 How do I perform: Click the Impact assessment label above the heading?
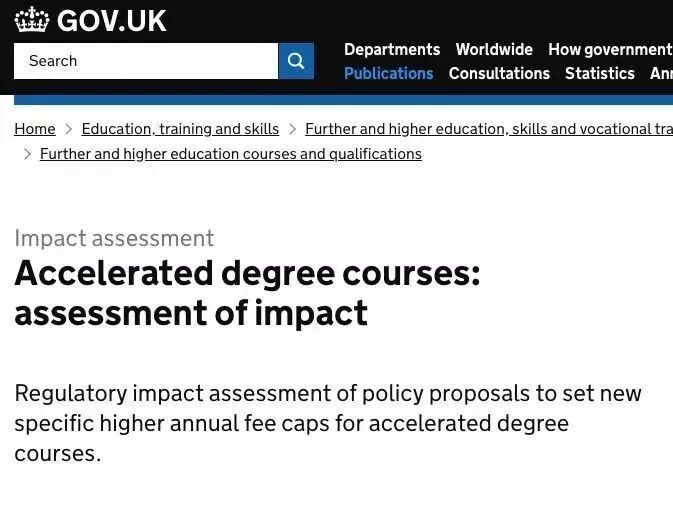[114, 238]
